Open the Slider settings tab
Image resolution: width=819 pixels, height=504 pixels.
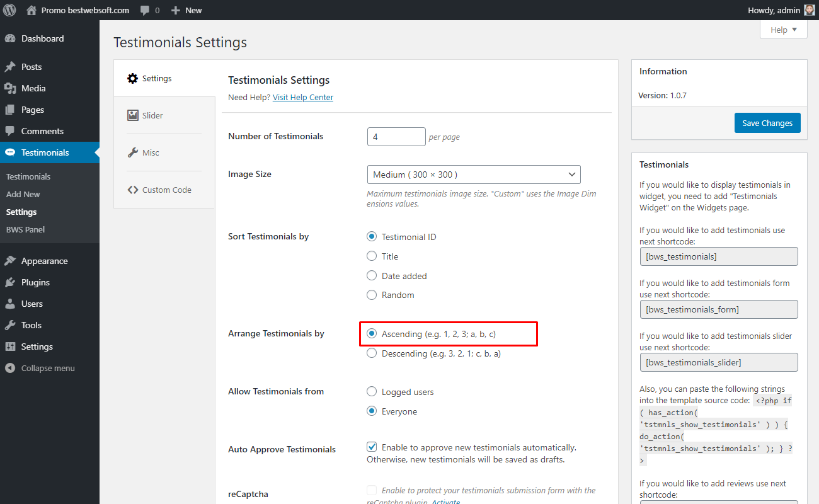[164, 115]
